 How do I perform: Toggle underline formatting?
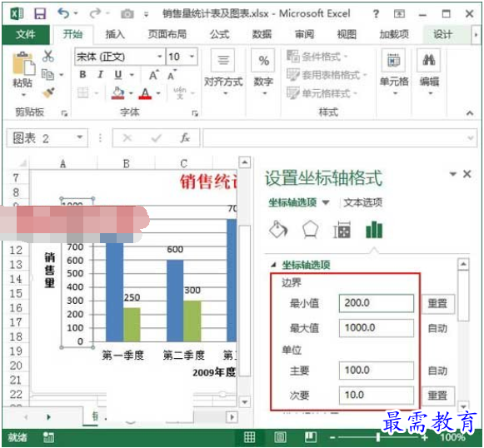point(118,75)
